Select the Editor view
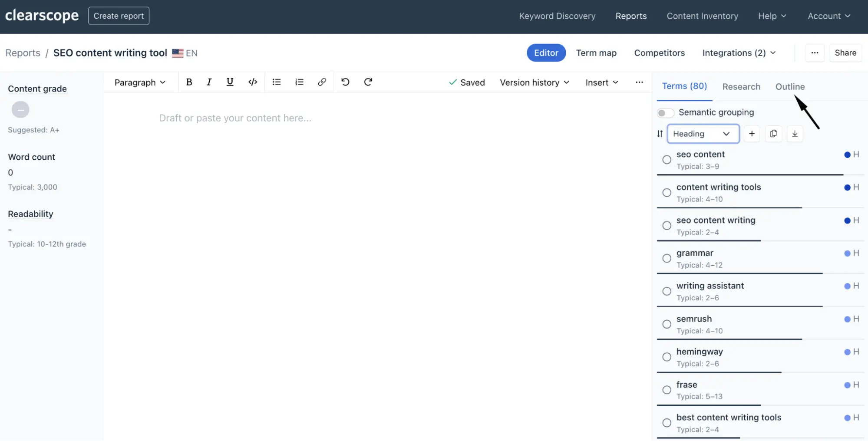Image resolution: width=868 pixels, height=441 pixels. [546, 53]
